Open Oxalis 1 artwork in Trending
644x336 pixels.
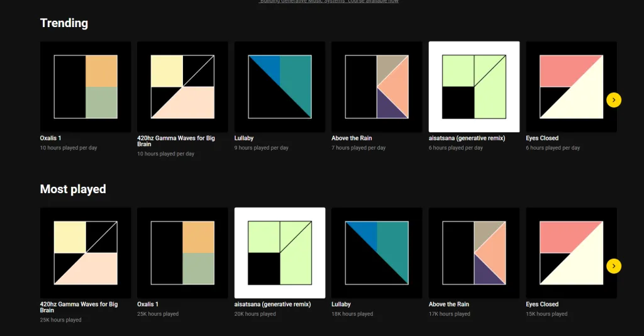tap(86, 87)
